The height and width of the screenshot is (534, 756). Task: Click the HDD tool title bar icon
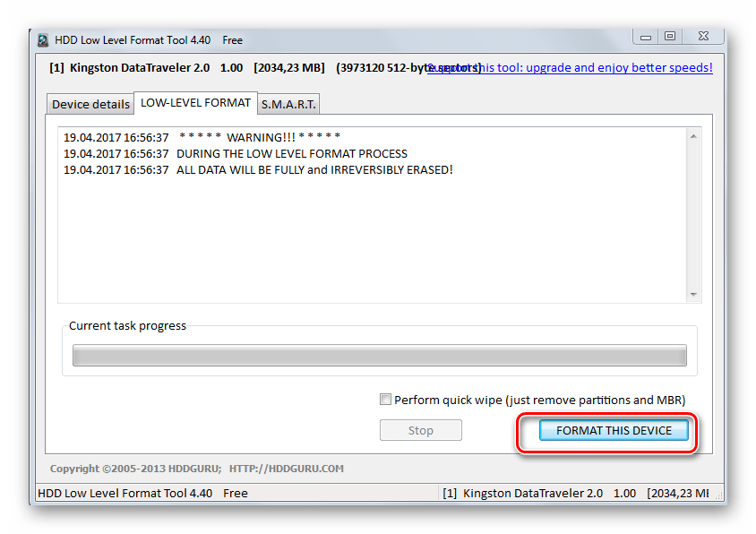click(43, 40)
